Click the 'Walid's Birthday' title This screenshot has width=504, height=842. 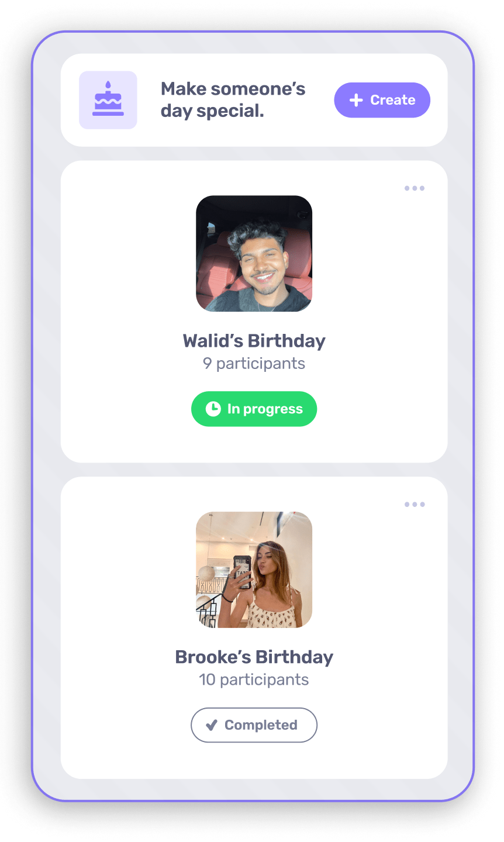coord(254,341)
